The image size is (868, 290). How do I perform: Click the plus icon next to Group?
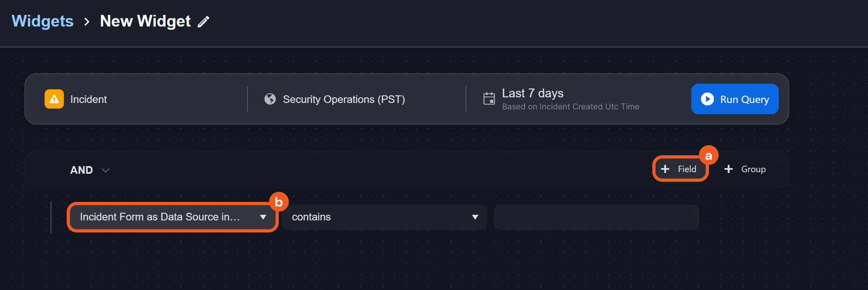point(729,169)
